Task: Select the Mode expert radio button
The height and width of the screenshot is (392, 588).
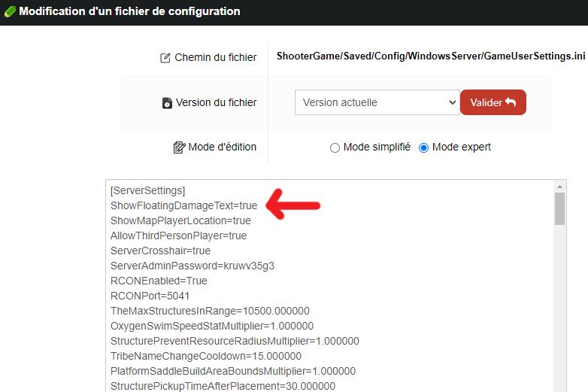Action: tap(423, 147)
